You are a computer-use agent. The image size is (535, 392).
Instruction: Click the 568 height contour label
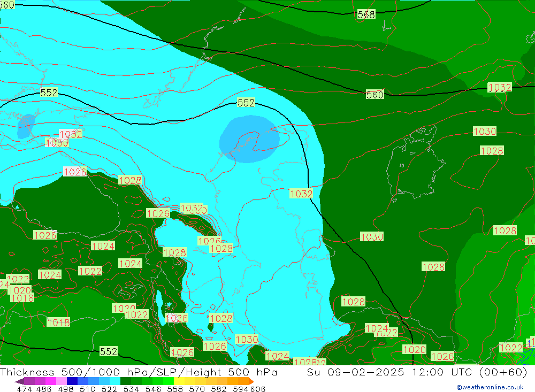tap(366, 14)
